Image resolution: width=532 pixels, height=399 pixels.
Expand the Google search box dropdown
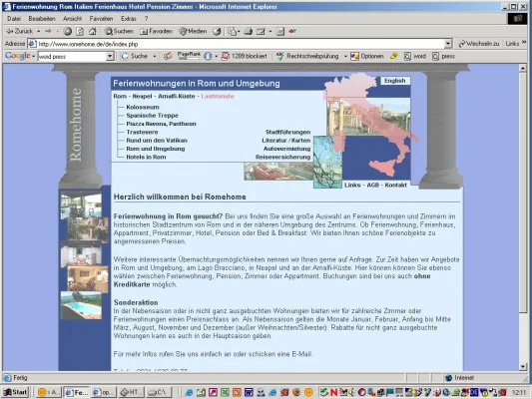pyautogui.click(x=110, y=56)
